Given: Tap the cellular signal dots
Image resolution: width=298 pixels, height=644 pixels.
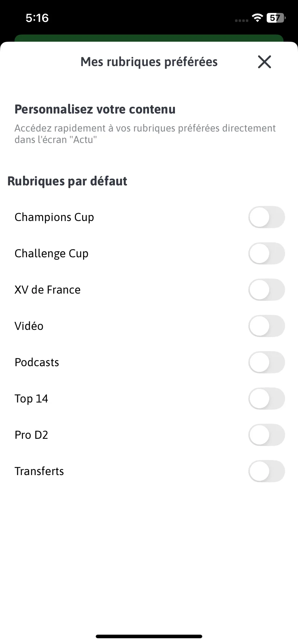Looking at the screenshot, I should (241, 20).
